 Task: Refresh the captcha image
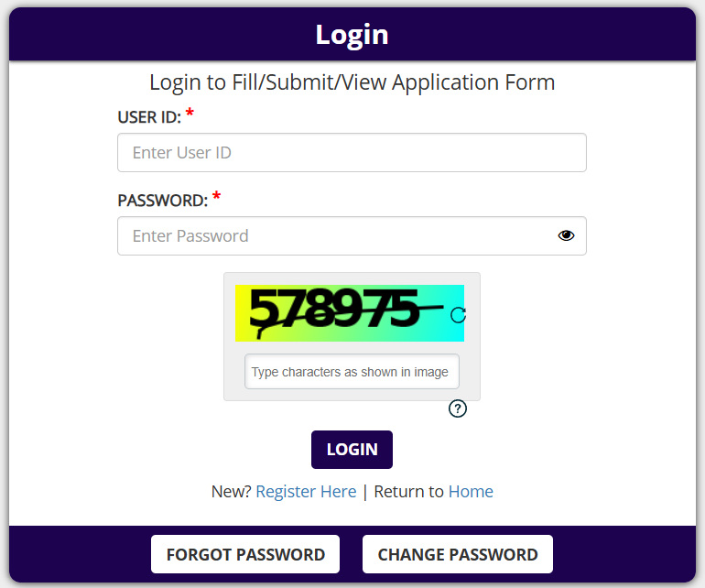pos(459,315)
